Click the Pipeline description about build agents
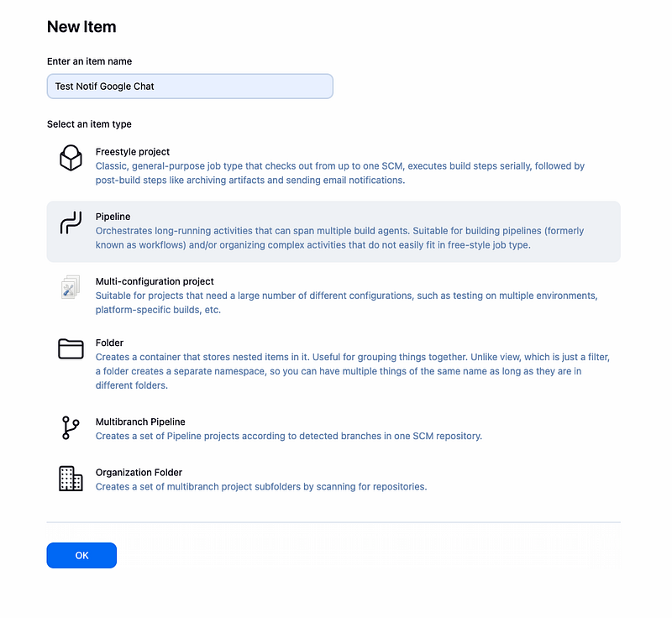The height and width of the screenshot is (618, 672). point(339,238)
